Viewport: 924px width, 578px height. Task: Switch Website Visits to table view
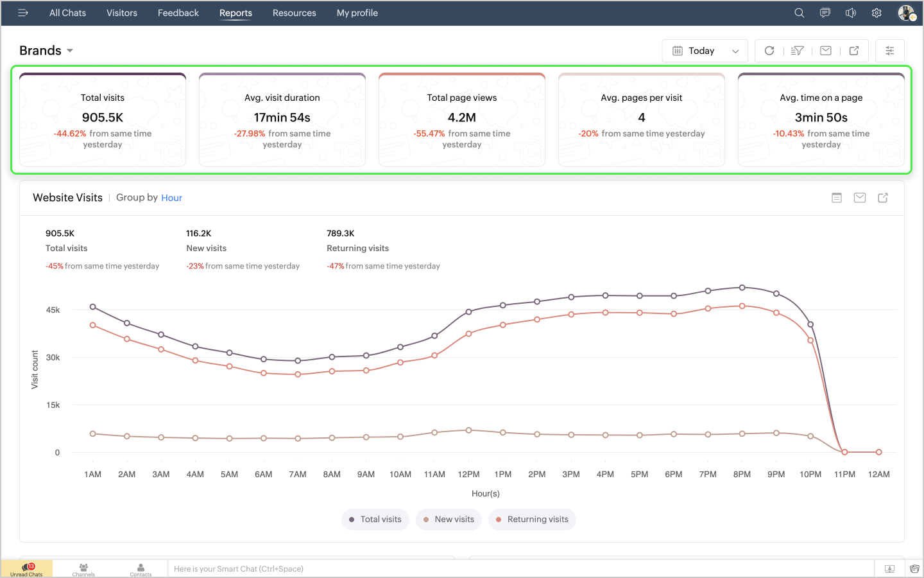click(837, 198)
